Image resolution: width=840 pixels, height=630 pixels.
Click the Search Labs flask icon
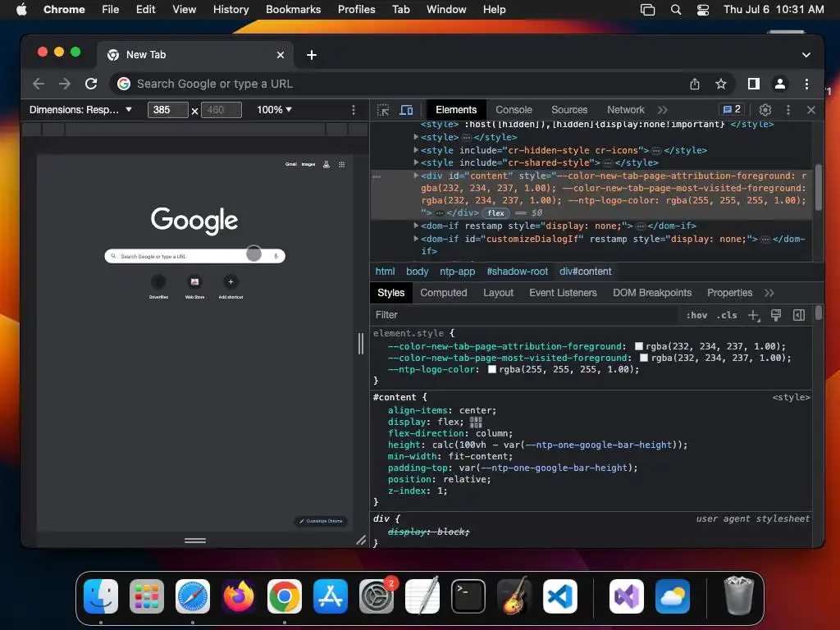click(326, 164)
